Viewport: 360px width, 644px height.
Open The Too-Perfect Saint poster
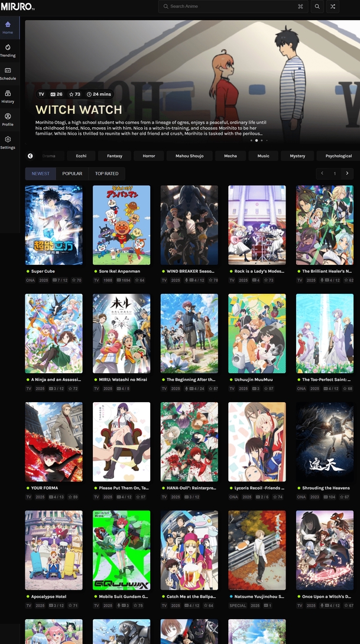325,334
